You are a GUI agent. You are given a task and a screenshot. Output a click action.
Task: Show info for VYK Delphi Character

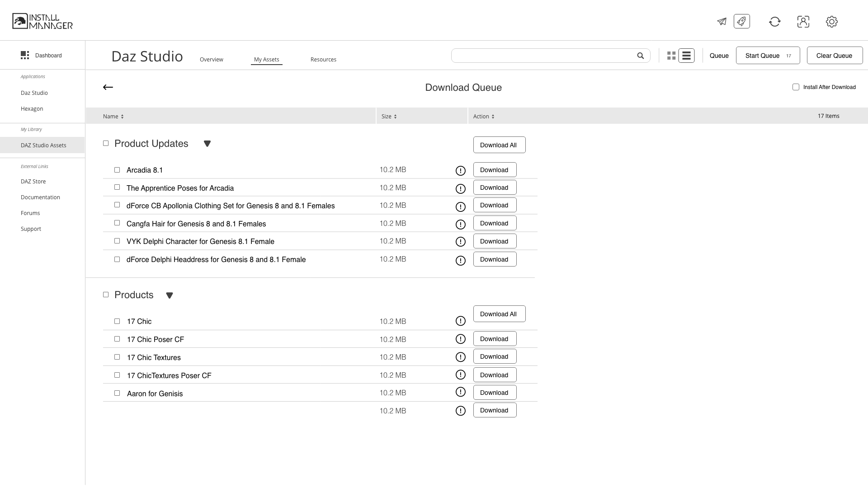(460, 242)
